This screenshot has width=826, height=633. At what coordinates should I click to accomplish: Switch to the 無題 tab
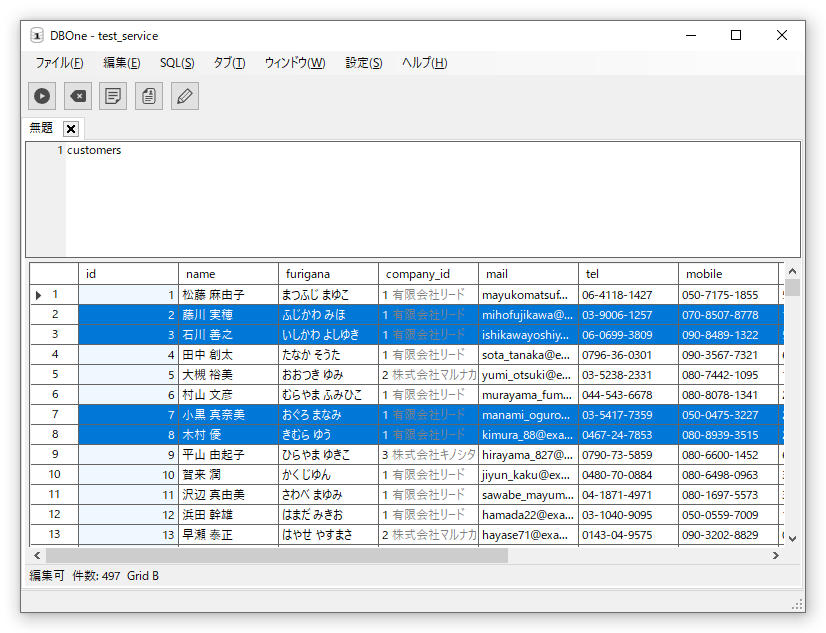tap(42, 128)
